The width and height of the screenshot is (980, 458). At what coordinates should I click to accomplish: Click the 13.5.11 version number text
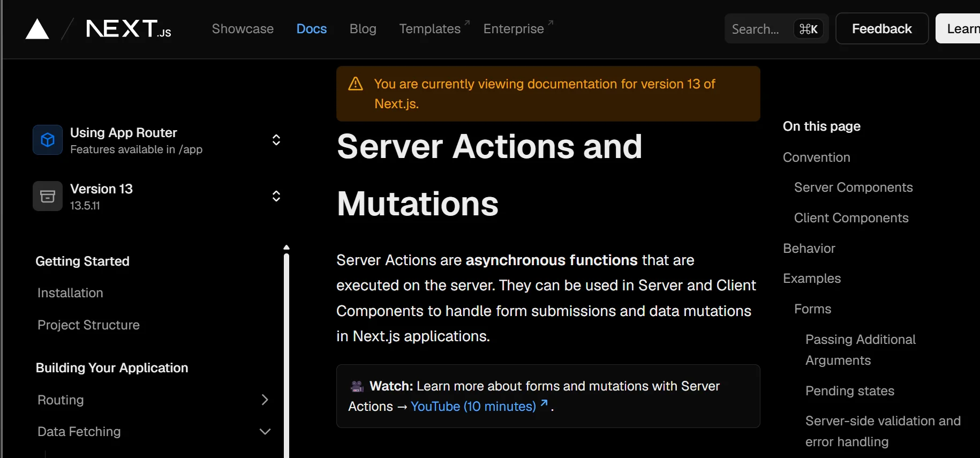tap(85, 206)
